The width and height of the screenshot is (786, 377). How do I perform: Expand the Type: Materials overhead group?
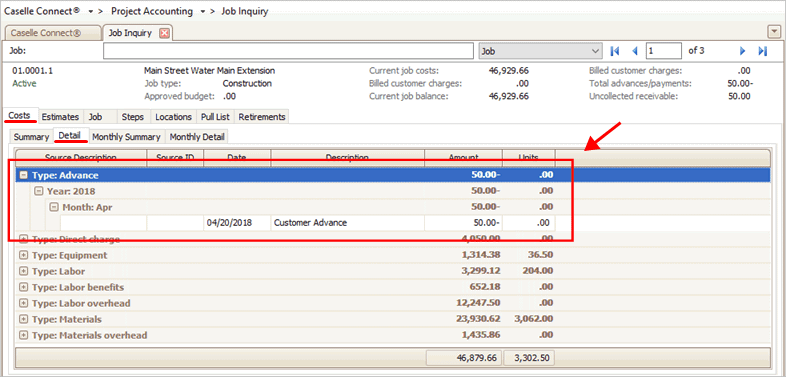(23, 335)
